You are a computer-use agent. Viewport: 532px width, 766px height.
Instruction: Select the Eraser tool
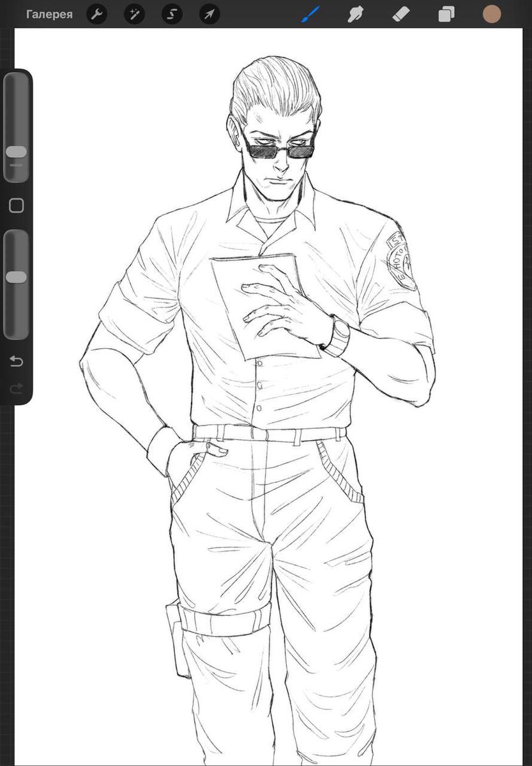pyautogui.click(x=401, y=14)
